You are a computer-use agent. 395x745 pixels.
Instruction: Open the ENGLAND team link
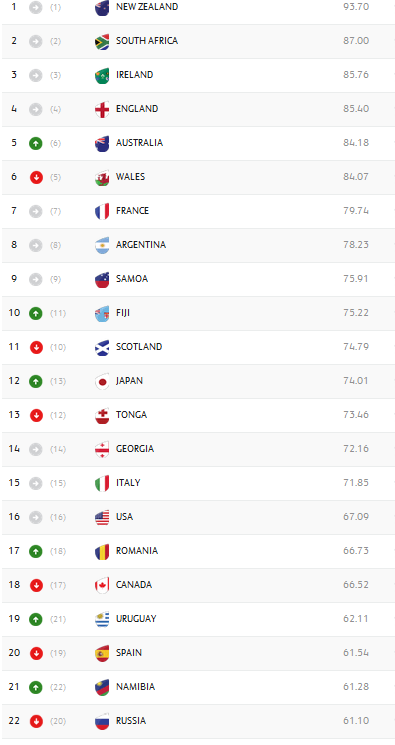(x=137, y=109)
